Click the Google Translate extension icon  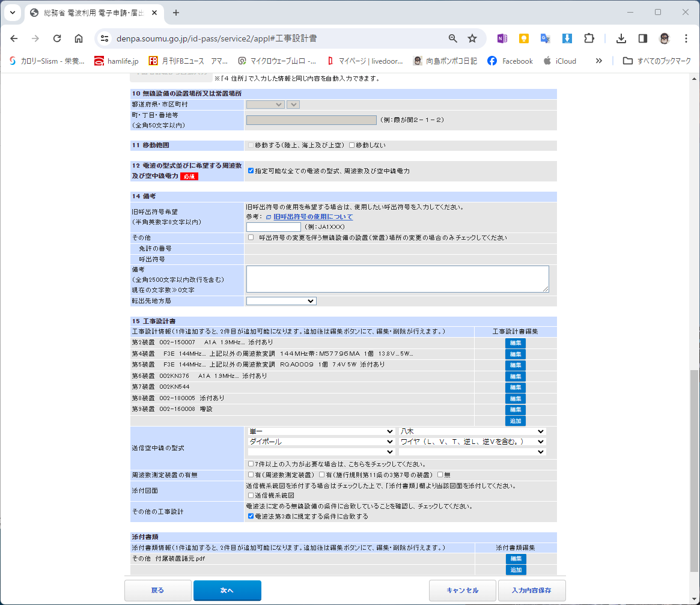(x=545, y=38)
